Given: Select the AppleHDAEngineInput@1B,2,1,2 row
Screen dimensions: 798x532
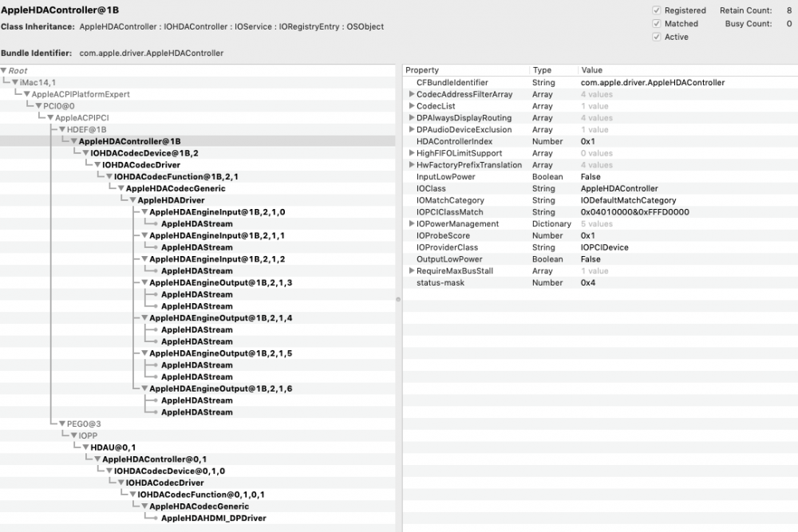Looking at the screenshot, I should [x=197, y=259].
